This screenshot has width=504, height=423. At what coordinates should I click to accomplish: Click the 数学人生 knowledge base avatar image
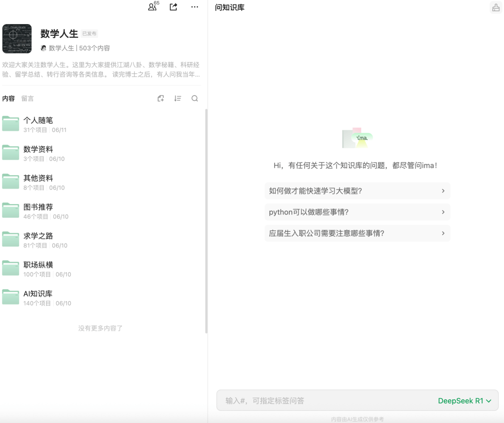[x=17, y=39]
